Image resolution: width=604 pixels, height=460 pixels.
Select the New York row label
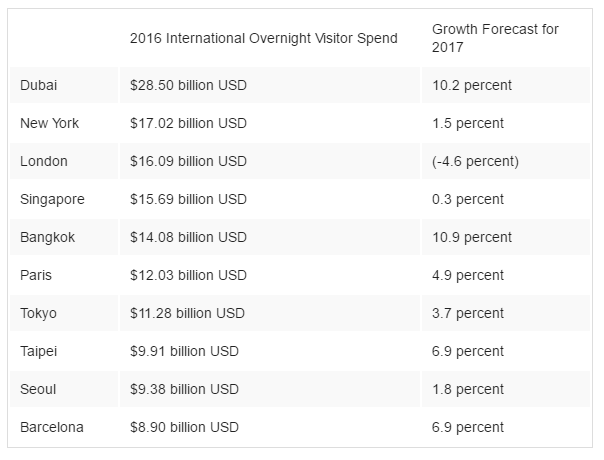click(49, 124)
